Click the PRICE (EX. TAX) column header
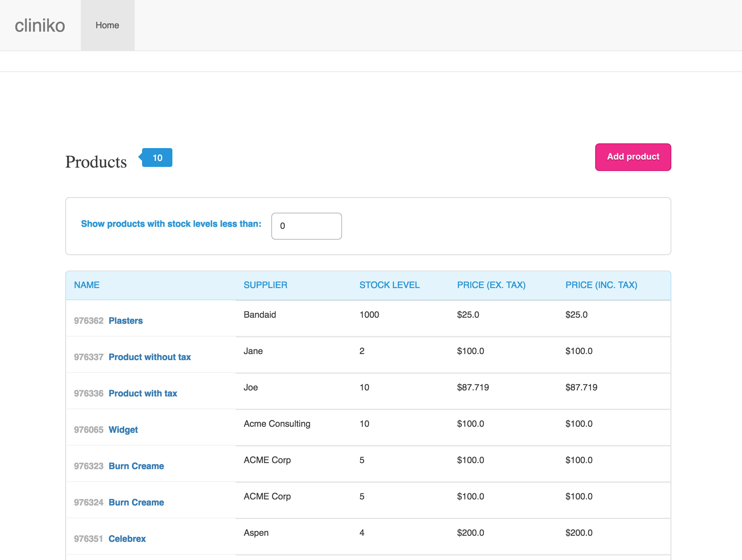Image resolution: width=742 pixels, height=560 pixels. click(491, 285)
